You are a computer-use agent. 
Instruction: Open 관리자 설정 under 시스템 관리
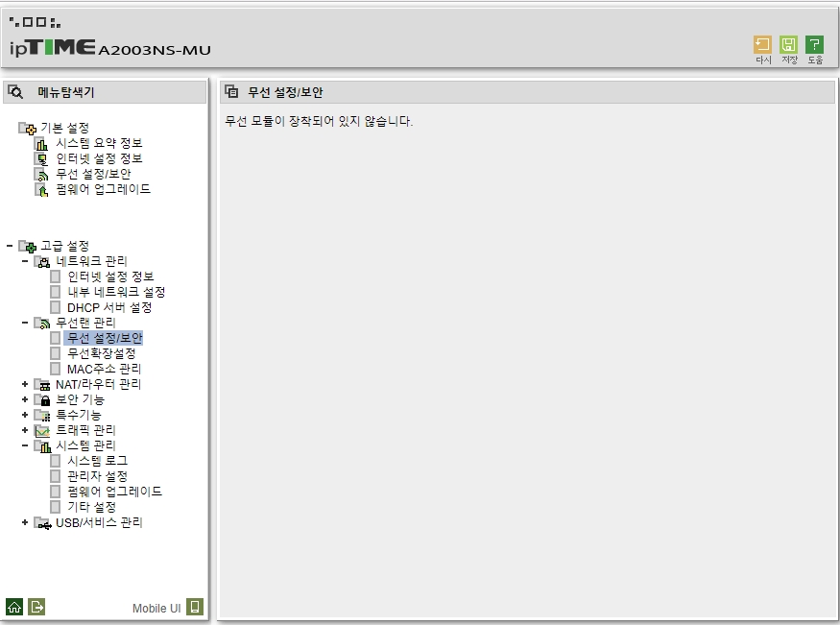point(97,476)
